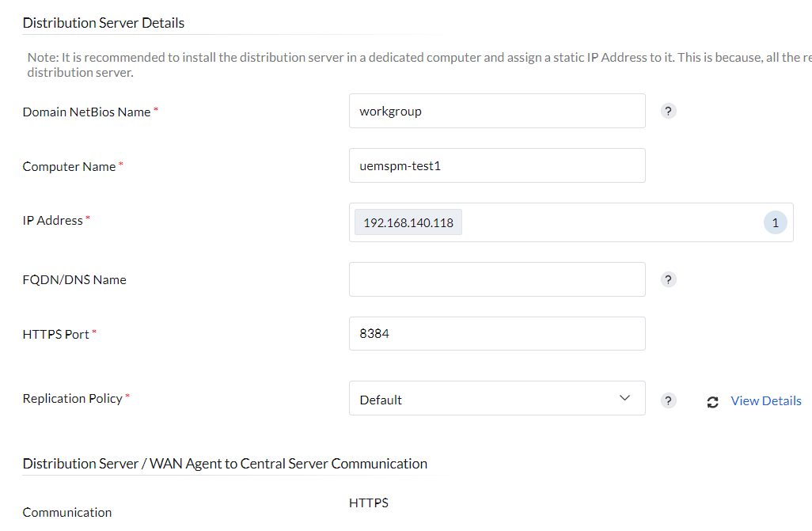Click the Replication Policy label

pyautogui.click(x=72, y=399)
